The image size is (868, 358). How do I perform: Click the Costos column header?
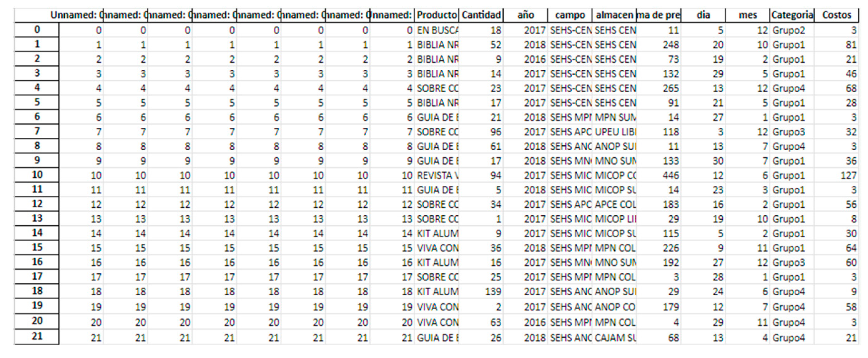(x=837, y=15)
